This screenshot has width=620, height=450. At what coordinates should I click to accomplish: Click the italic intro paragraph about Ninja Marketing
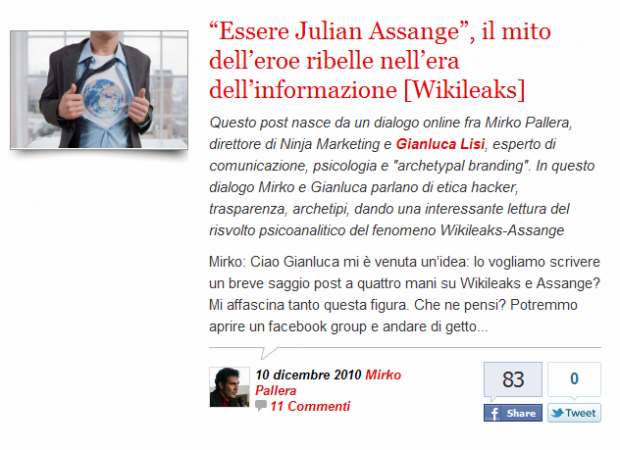(402, 176)
